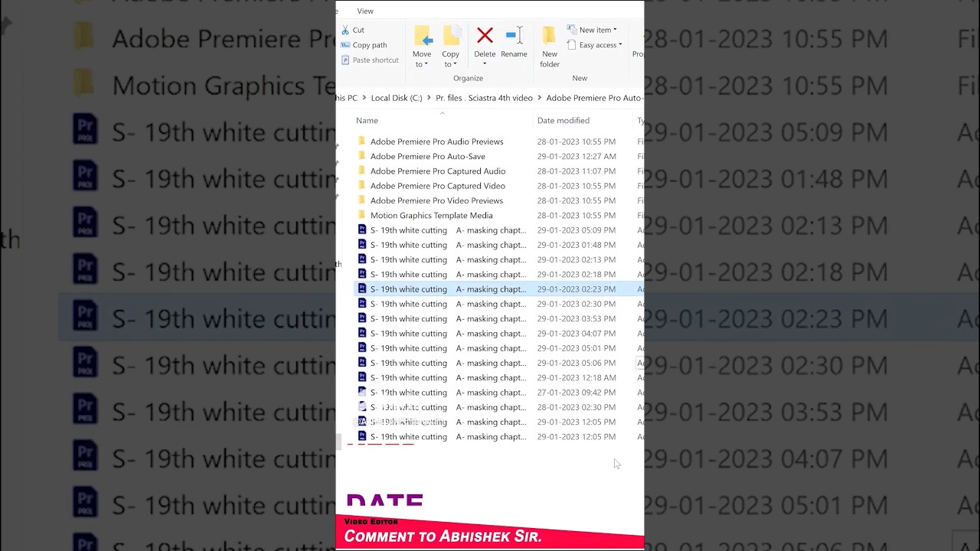Click the Premiere icon of file modified 02:18 PM
Viewport: 980px width, 551px height.
tap(362, 274)
